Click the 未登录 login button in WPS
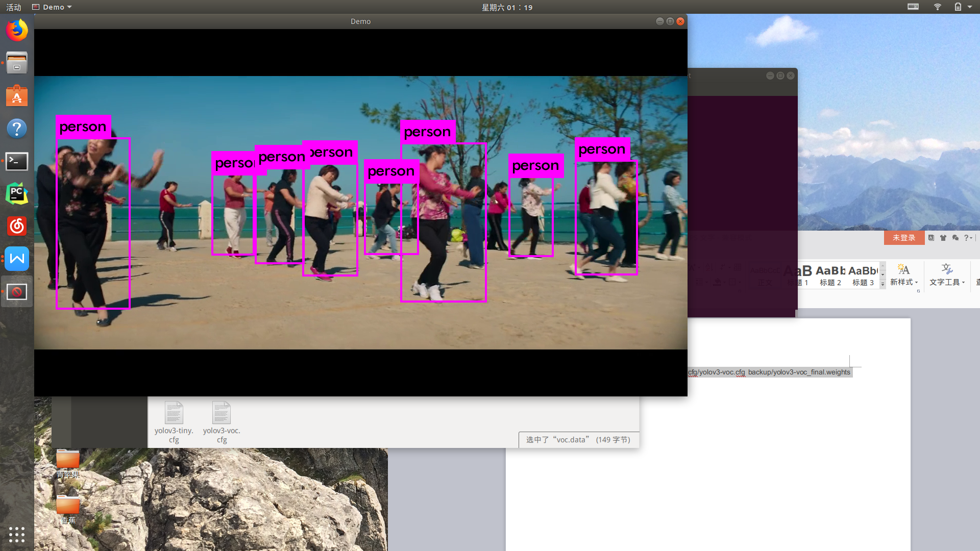 coord(904,238)
